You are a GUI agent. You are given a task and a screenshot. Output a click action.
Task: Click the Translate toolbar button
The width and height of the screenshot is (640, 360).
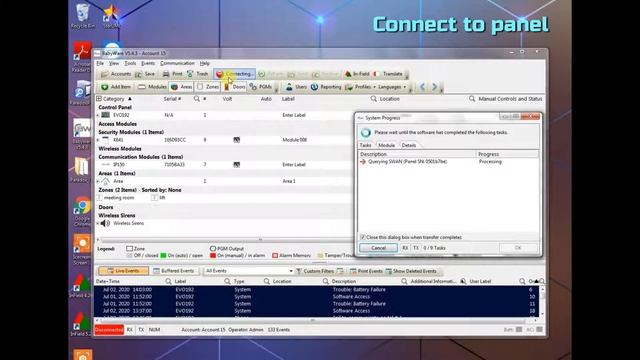pyautogui.click(x=388, y=74)
